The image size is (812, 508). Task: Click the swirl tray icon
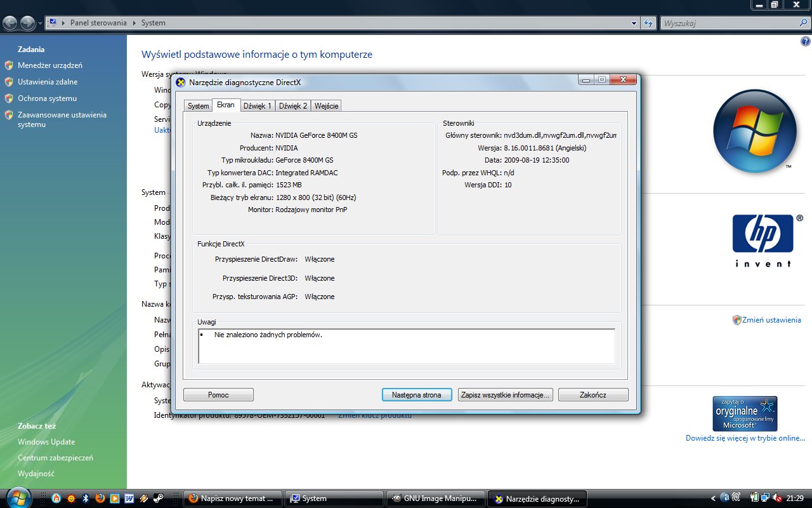pyautogui.click(x=736, y=498)
